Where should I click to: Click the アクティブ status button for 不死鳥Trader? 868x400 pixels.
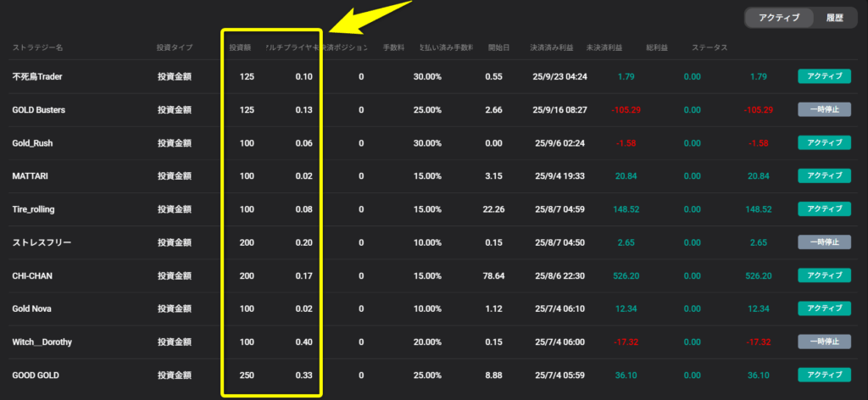click(824, 76)
